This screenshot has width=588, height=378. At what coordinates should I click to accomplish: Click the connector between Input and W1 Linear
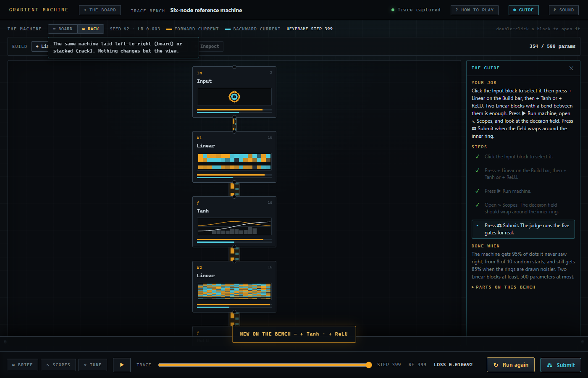coord(234,124)
